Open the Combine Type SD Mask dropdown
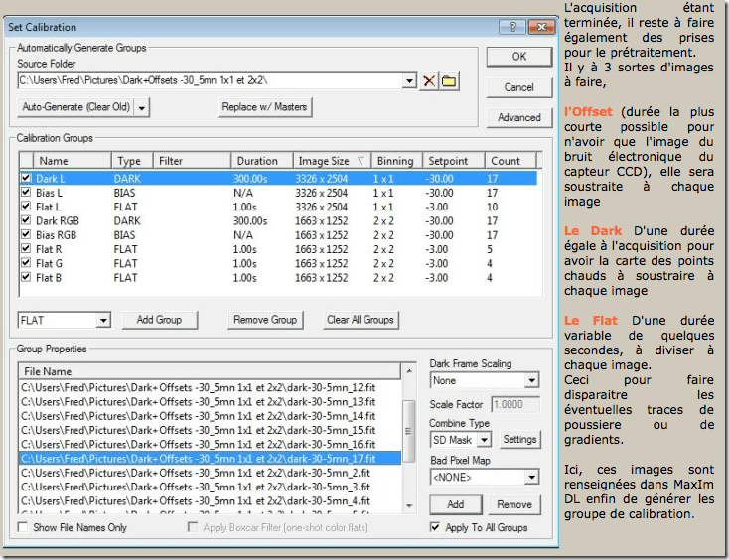729x560 pixels. click(484, 440)
